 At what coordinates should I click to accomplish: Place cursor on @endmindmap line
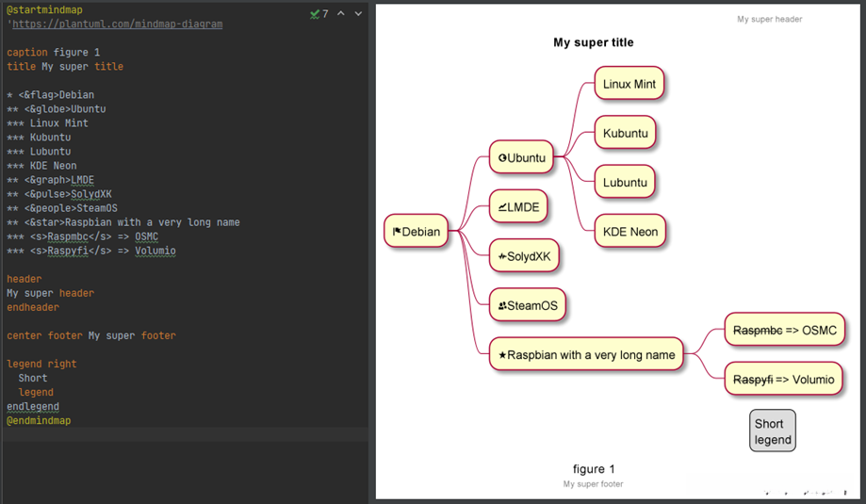point(39,420)
